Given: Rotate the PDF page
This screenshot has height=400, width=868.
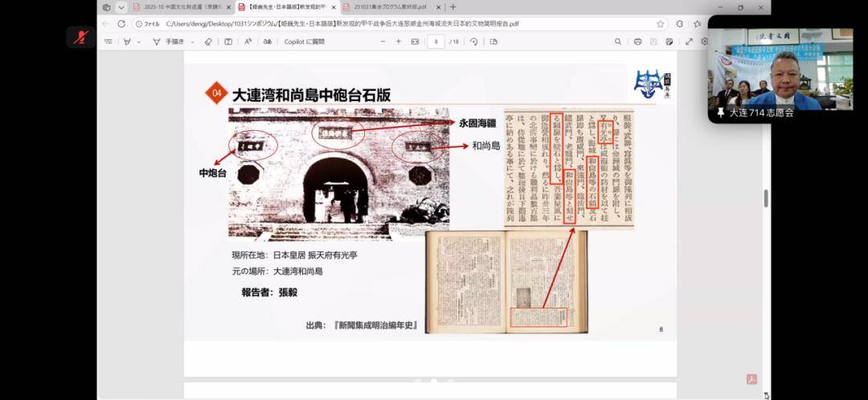Looking at the screenshot, I should click(x=474, y=42).
